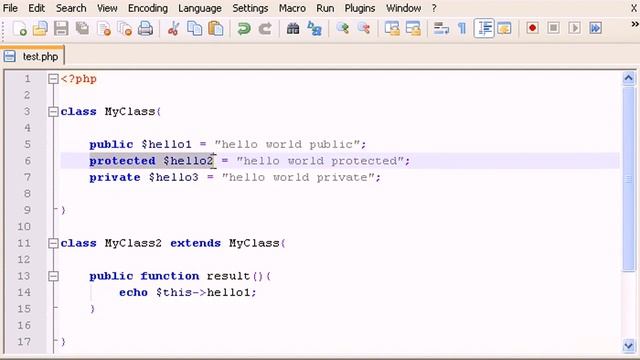Save the file with the floppy icon

click(61, 29)
